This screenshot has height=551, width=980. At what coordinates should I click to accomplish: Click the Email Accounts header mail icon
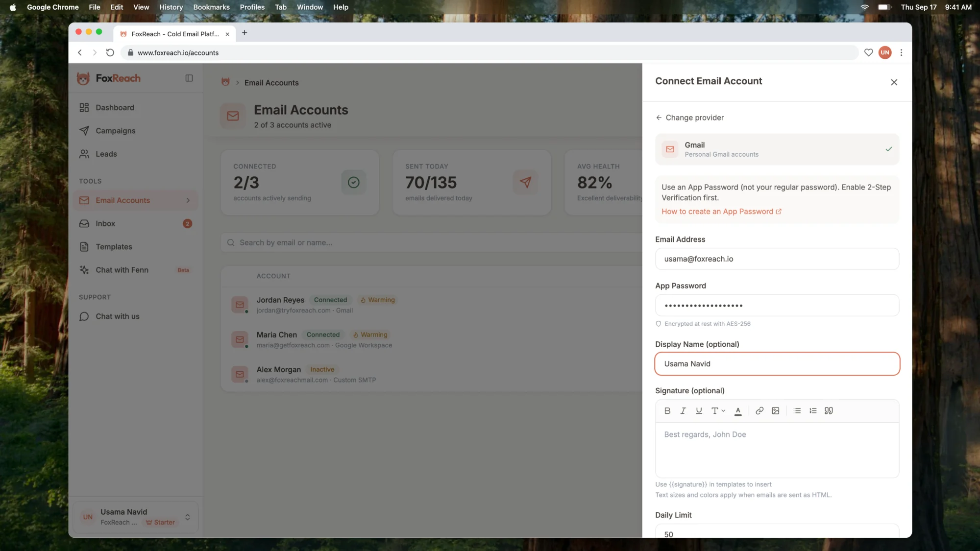coord(233,116)
